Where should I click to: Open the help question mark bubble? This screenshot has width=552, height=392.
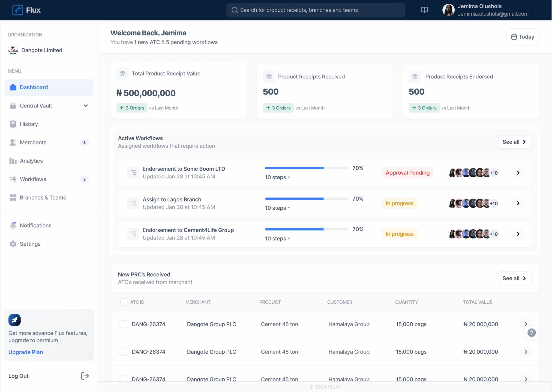(531, 333)
